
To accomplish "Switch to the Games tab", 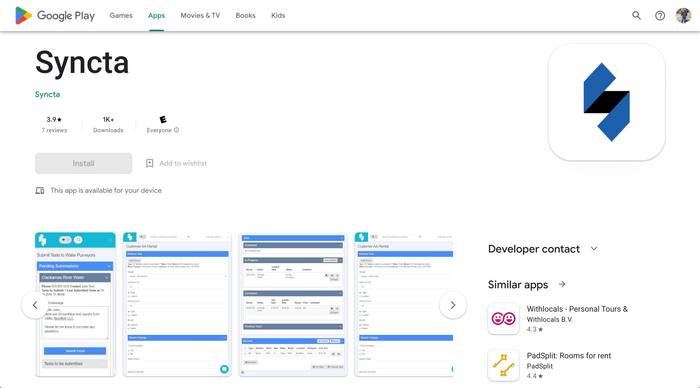I will pyautogui.click(x=121, y=16).
